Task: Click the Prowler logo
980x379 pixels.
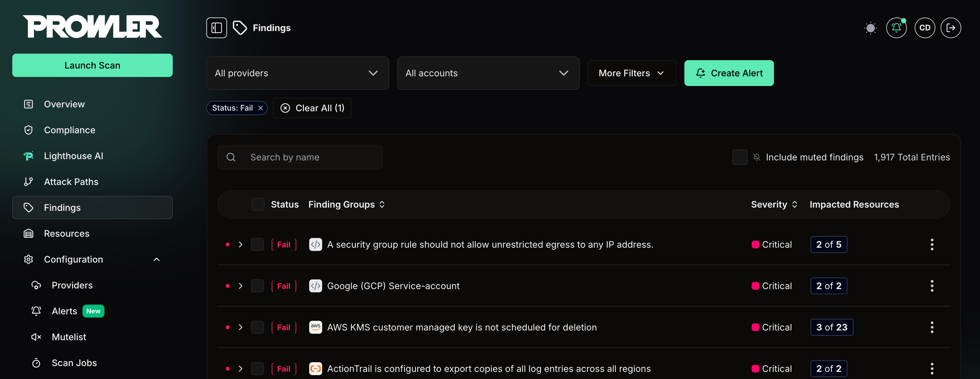Action: 93,26
